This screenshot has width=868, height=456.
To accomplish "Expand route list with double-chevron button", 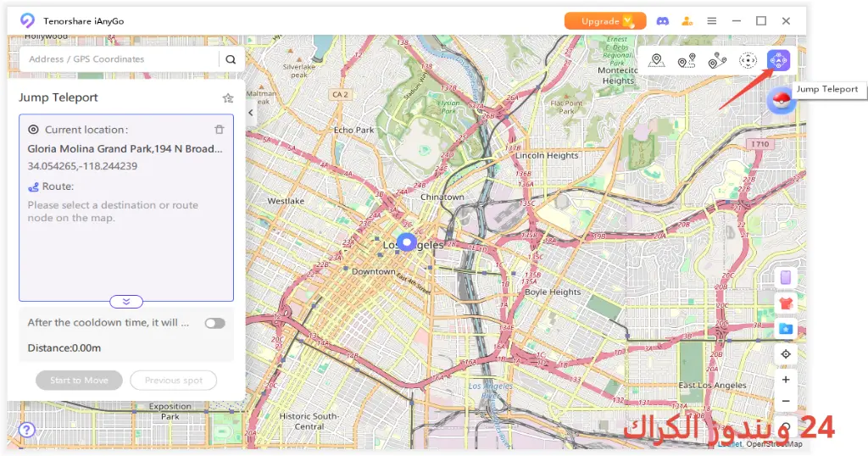I will [x=126, y=302].
